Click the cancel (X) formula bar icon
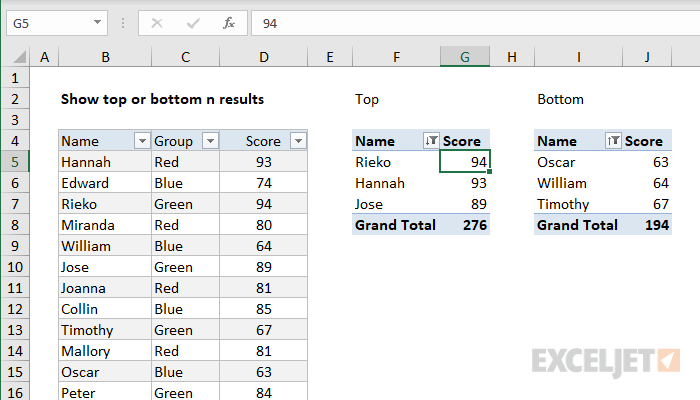700x400 pixels. (x=157, y=22)
